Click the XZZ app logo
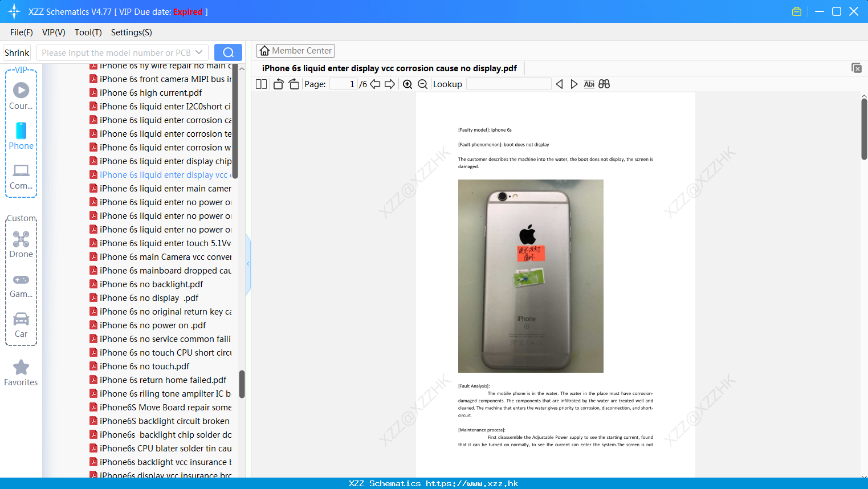Screen dimensions: 868x489 point(14,11)
